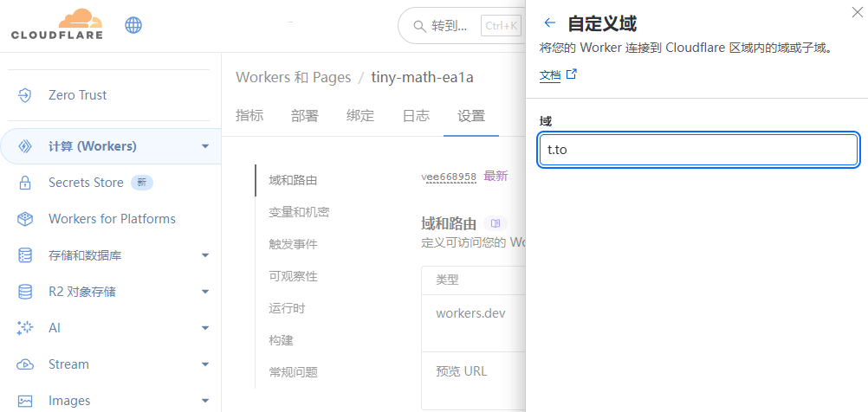Go back using the arrow beside 自定义域
This screenshot has height=412, width=868.
coord(550,23)
